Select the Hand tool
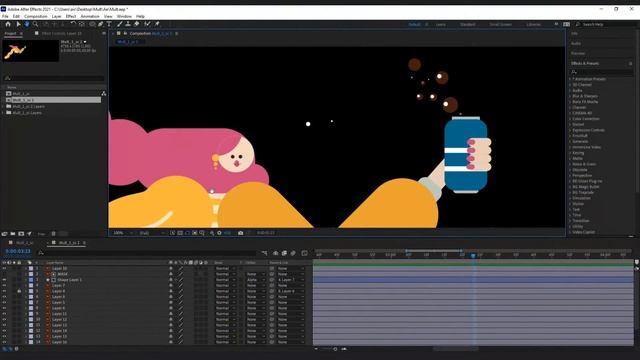This screenshot has width=640, height=360. pos(27,24)
